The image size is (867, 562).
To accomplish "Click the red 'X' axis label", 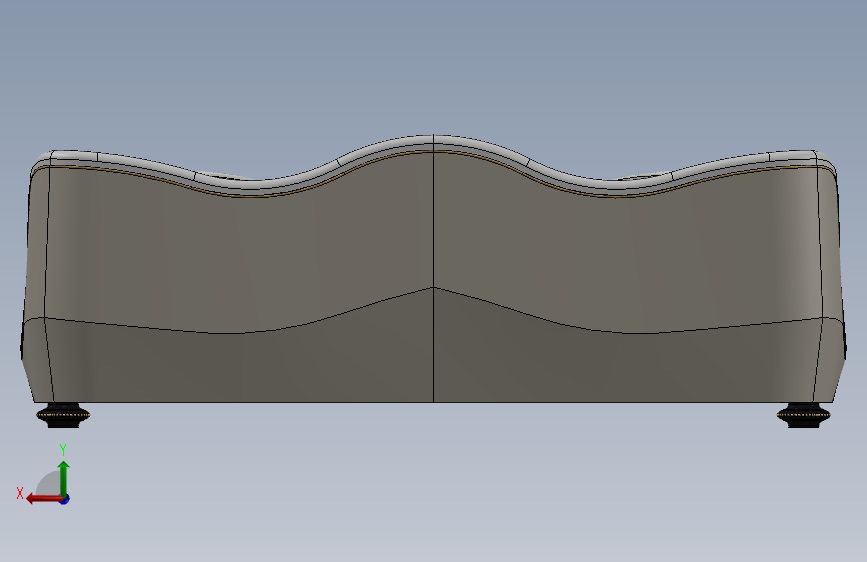I will point(20,493).
